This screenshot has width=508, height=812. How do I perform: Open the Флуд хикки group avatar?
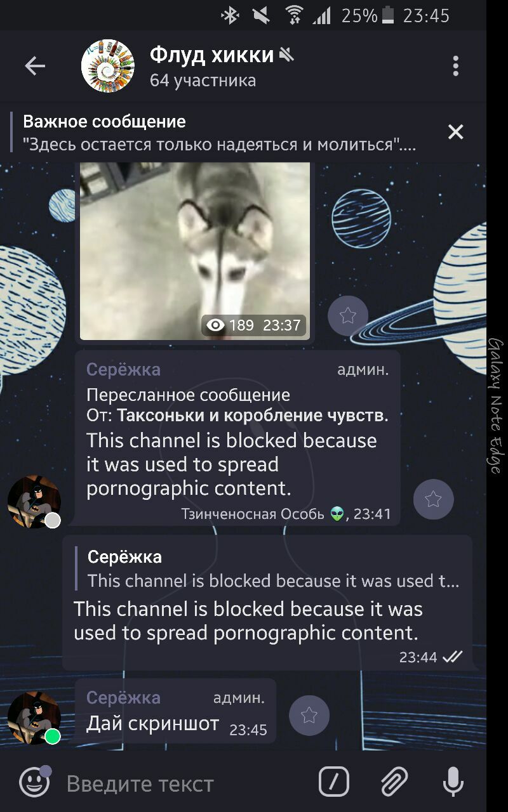coord(108,66)
